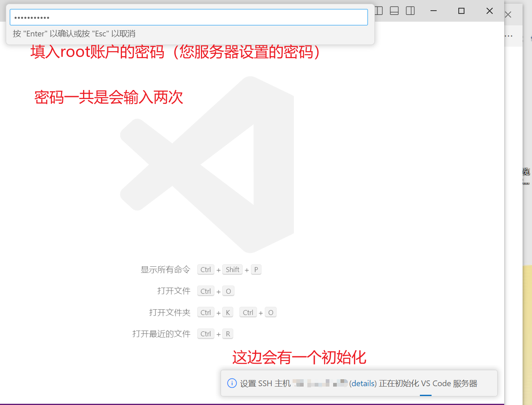
Task: Toggle the bottom panel layout icon
Action: [x=394, y=11]
